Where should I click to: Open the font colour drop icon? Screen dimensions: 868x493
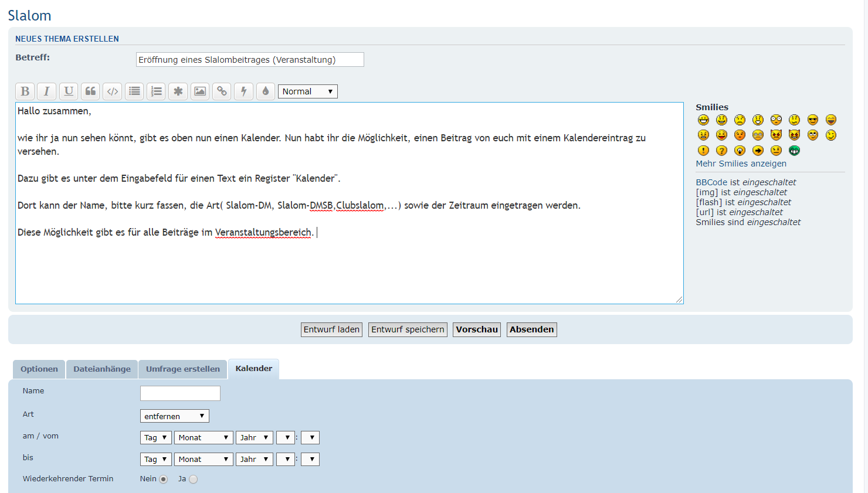click(266, 91)
